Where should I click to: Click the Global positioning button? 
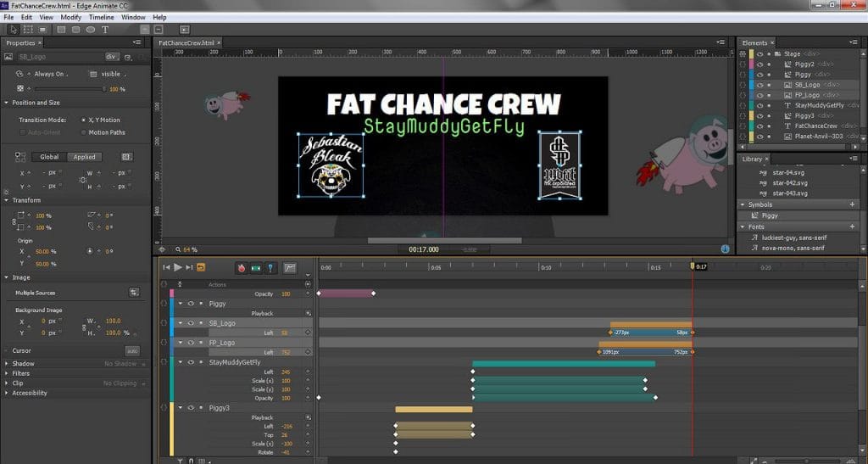49,157
